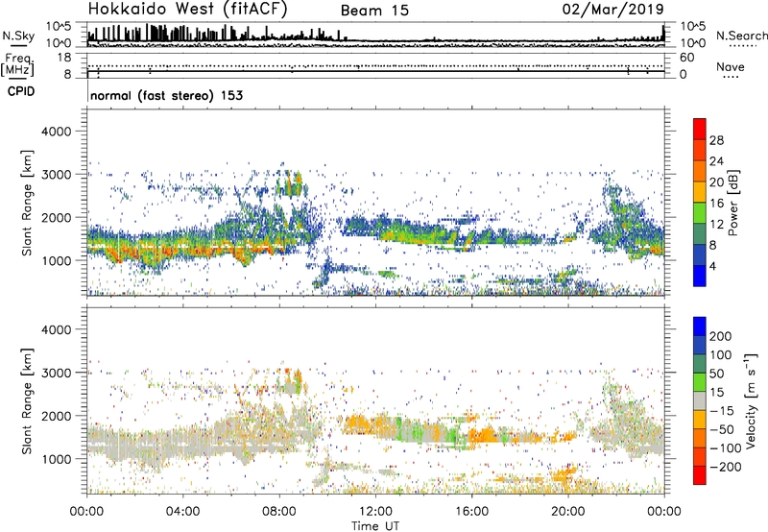The image size is (768, 532).
Task: Click Slant Range [km] label of Power panel
Action: tap(27, 203)
